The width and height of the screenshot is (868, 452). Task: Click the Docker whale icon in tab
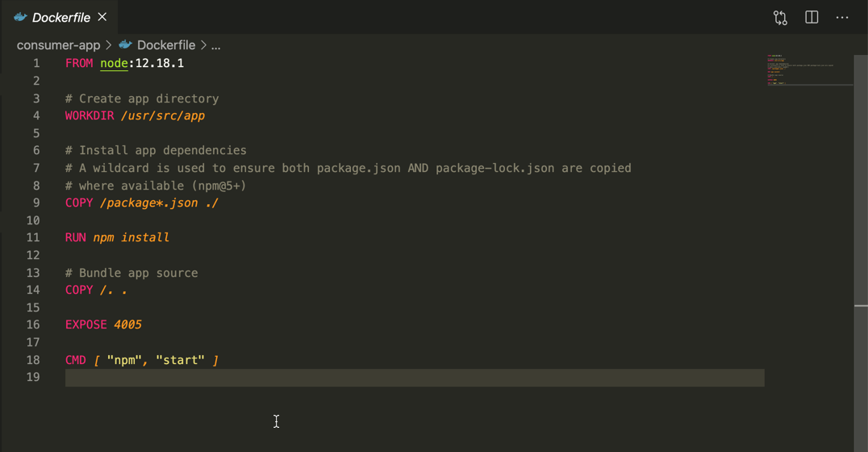click(20, 17)
